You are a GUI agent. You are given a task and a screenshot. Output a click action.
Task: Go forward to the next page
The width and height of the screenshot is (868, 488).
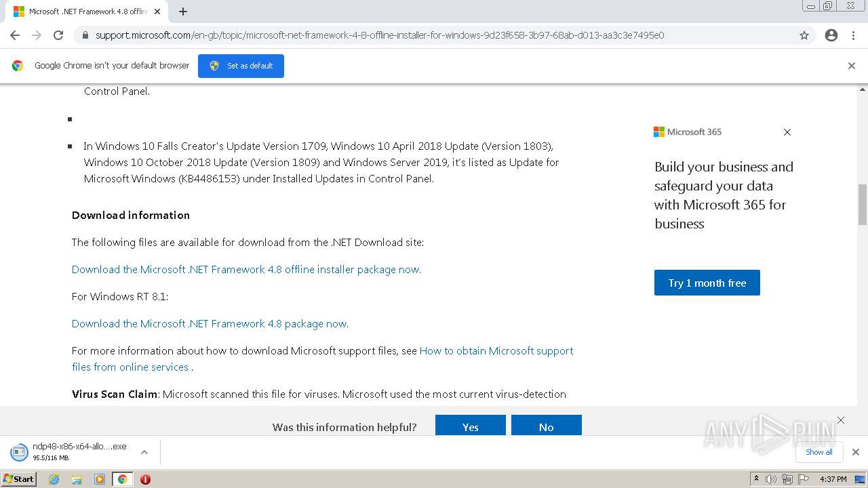(x=37, y=35)
